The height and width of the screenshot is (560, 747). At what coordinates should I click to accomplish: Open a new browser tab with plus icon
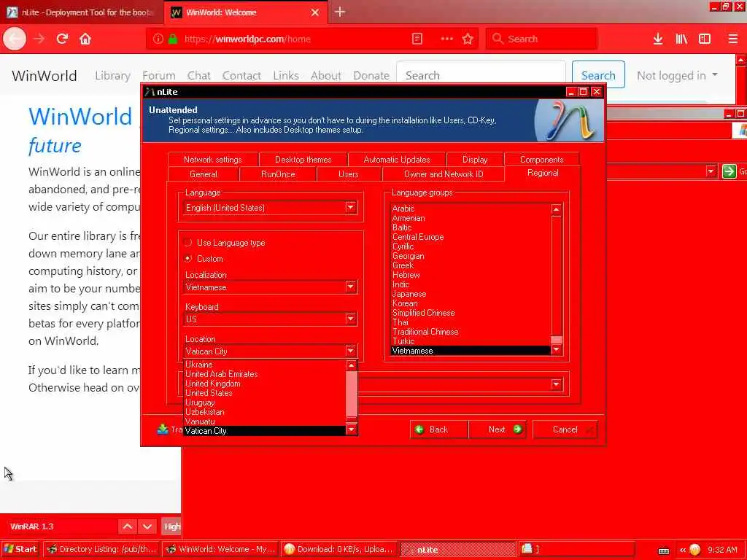pyautogui.click(x=340, y=12)
